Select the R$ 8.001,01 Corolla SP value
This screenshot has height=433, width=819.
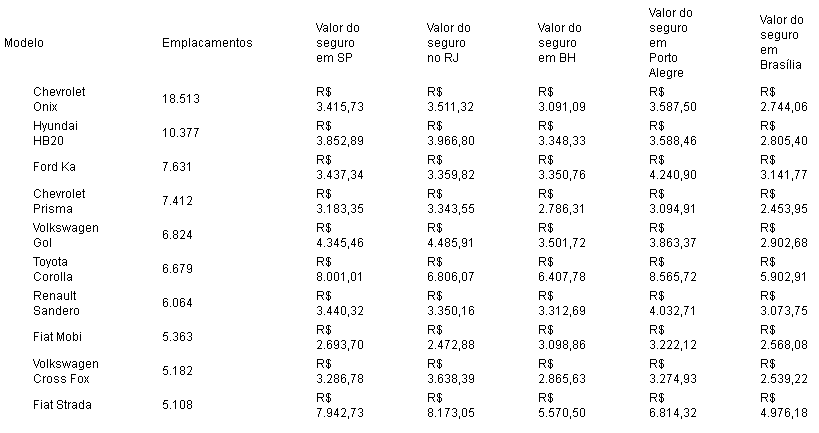[338, 269]
